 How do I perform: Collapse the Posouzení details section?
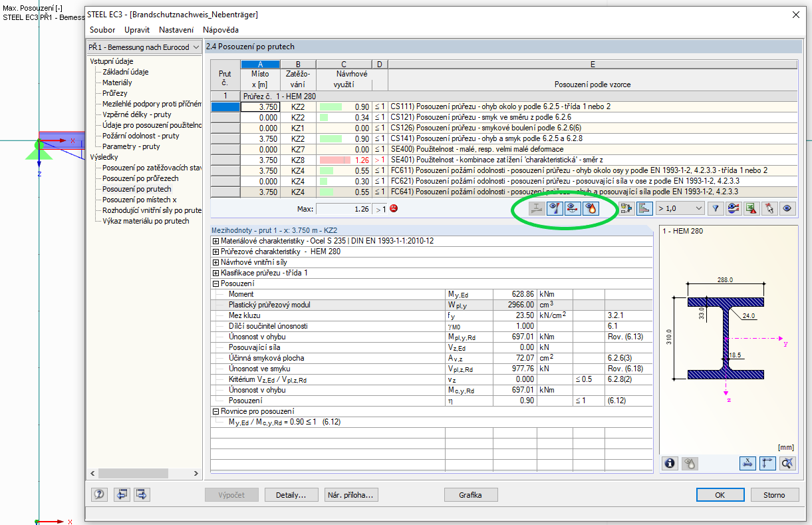pyautogui.click(x=215, y=283)
